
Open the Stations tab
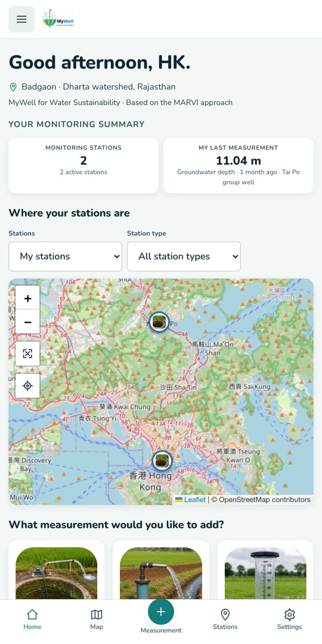pos(225,620)
